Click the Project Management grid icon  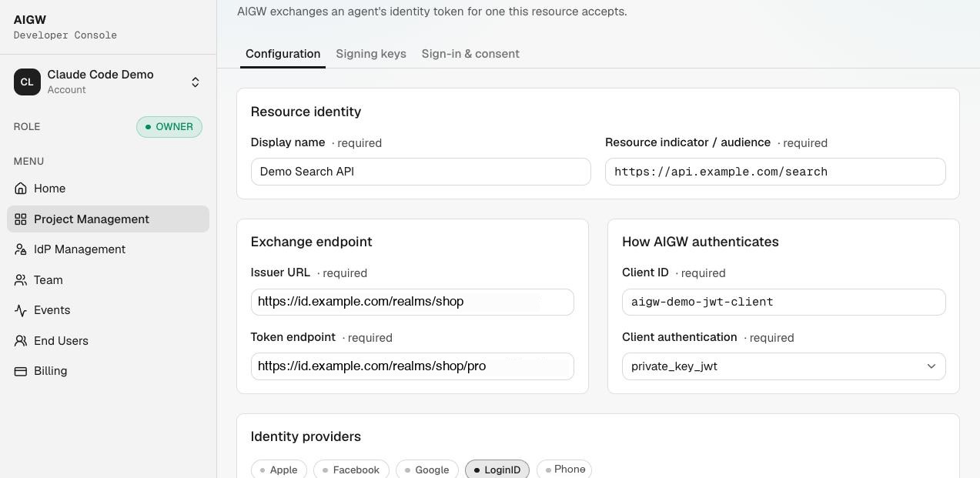[21, 219]
